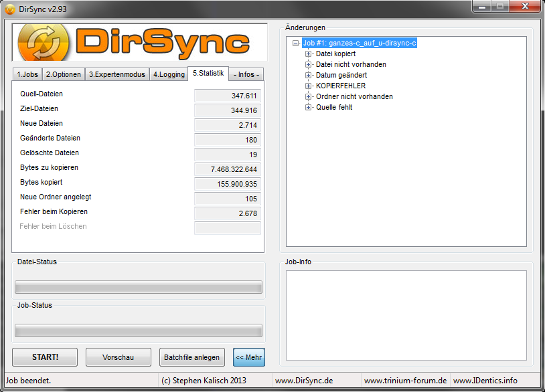The image size is (545, 392).
Task: Click the DirSync logo banner
Action: 139,42
